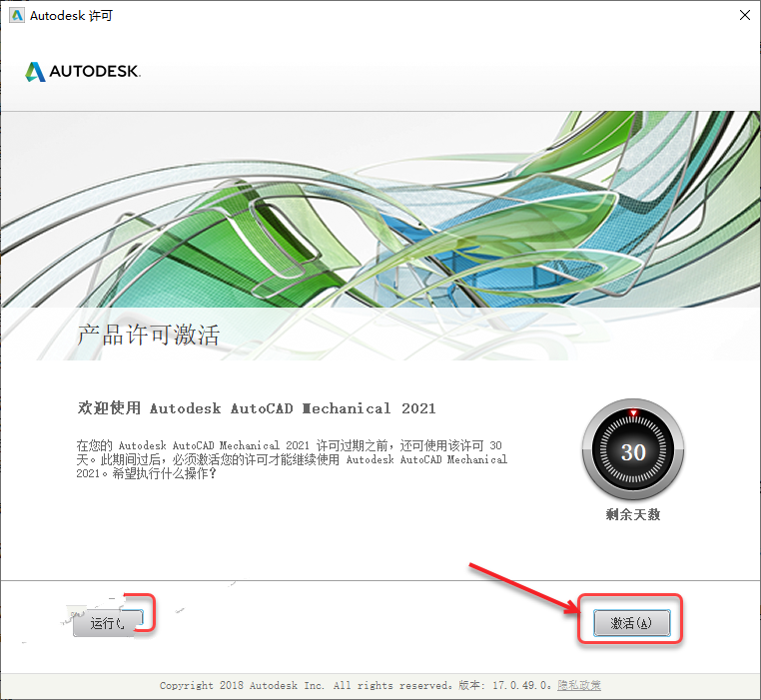Click the Autodesk title bar app icon
Image resolution: width=761 pixels, height=700 pixels.
tap(17, 16)
